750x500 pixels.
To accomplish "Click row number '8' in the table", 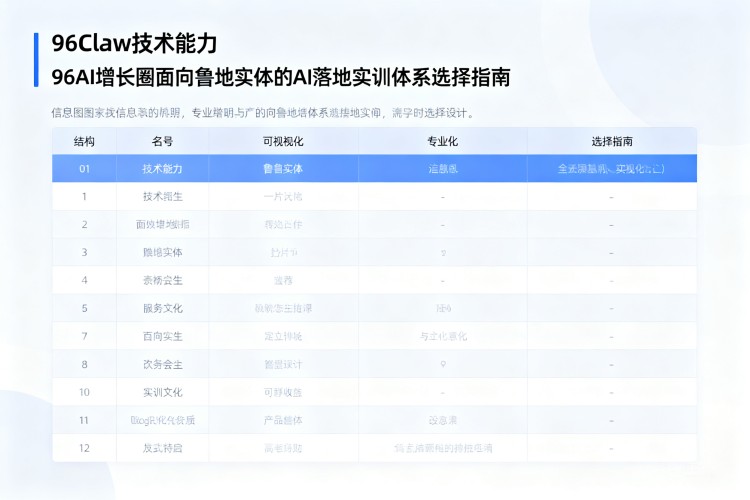I will (84, 364).
